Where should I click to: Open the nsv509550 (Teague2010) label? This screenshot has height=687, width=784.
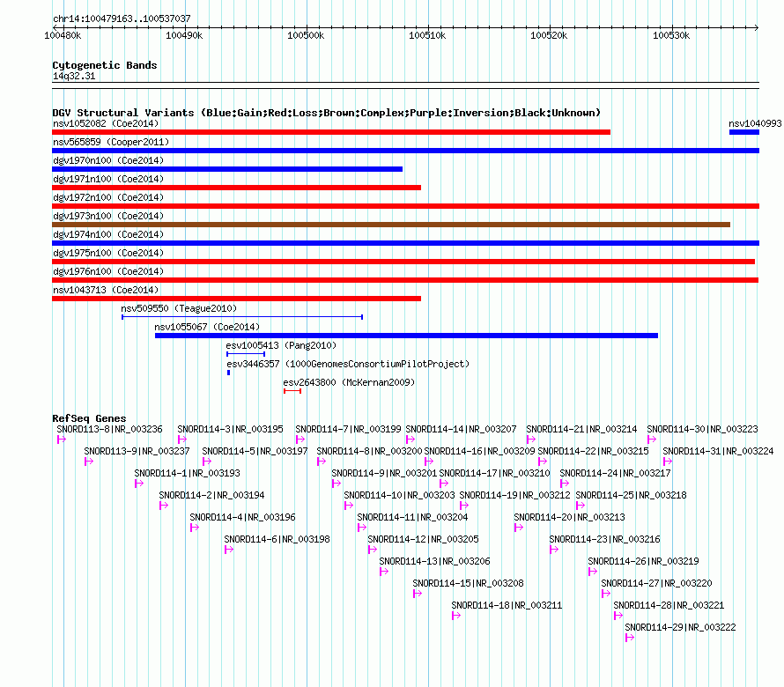[x=179, y=308]
